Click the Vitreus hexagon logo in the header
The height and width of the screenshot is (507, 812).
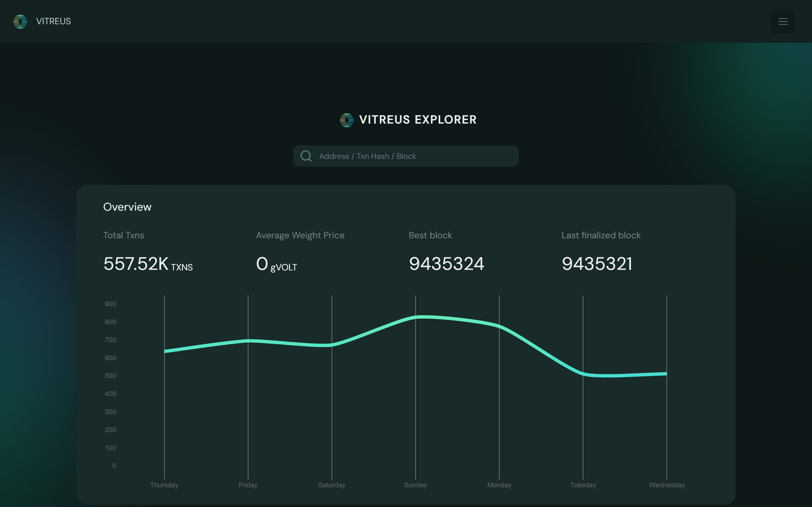(19, 21)
